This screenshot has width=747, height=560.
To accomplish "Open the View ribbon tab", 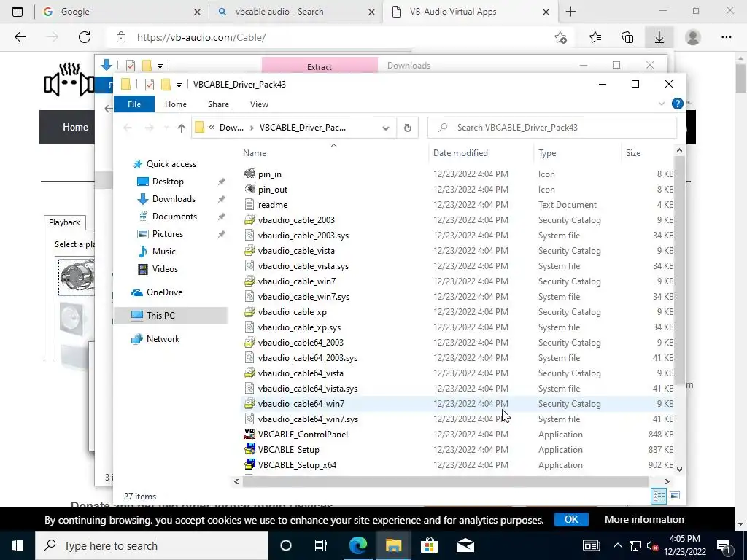I will (259, 104).
